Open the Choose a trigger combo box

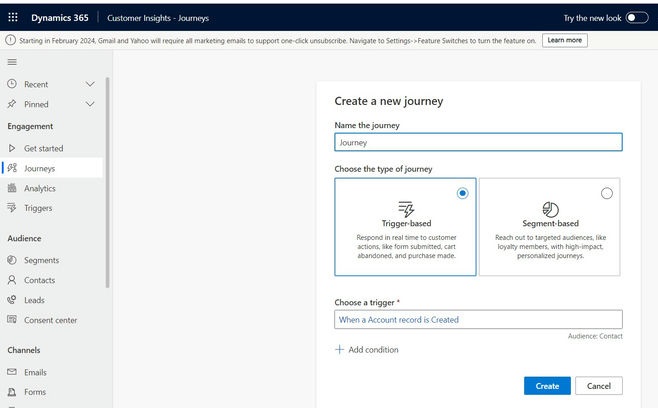pos(478,320)
